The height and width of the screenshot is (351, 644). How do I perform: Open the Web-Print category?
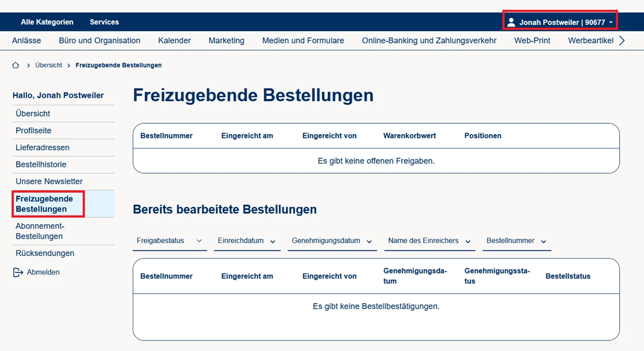click(532, 41)
